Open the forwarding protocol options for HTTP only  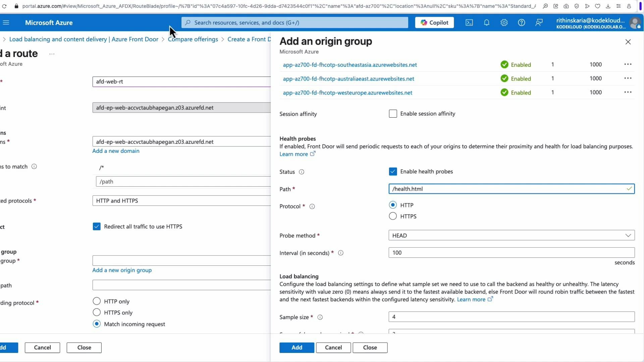(x=97, y=301)
